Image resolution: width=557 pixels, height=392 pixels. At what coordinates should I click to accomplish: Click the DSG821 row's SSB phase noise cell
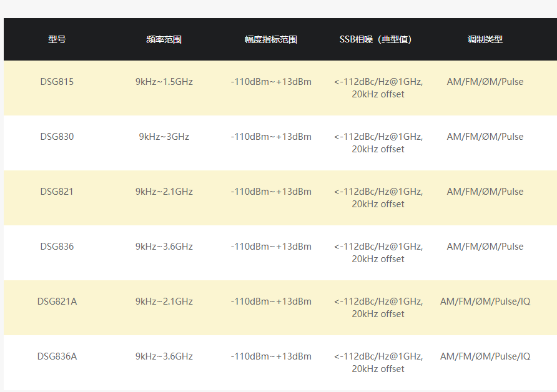click(378, 198)
